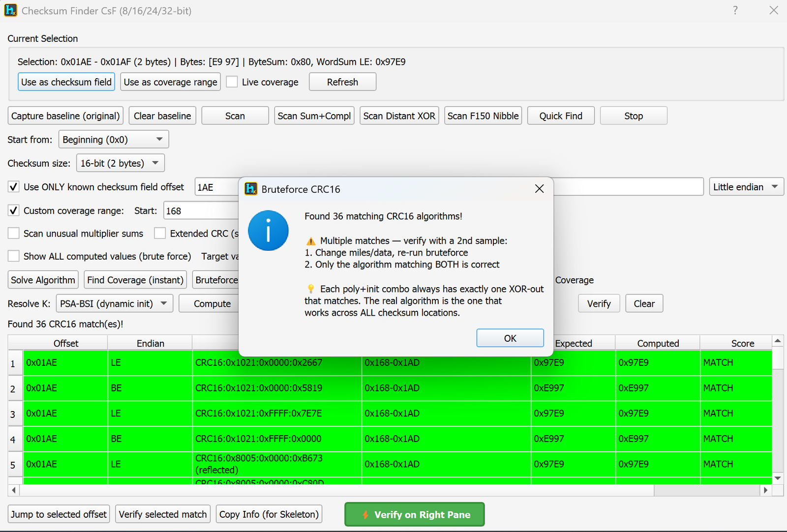Click the Computed column header
The height and width of the screenshot is (532, 787).
(658, 343)
